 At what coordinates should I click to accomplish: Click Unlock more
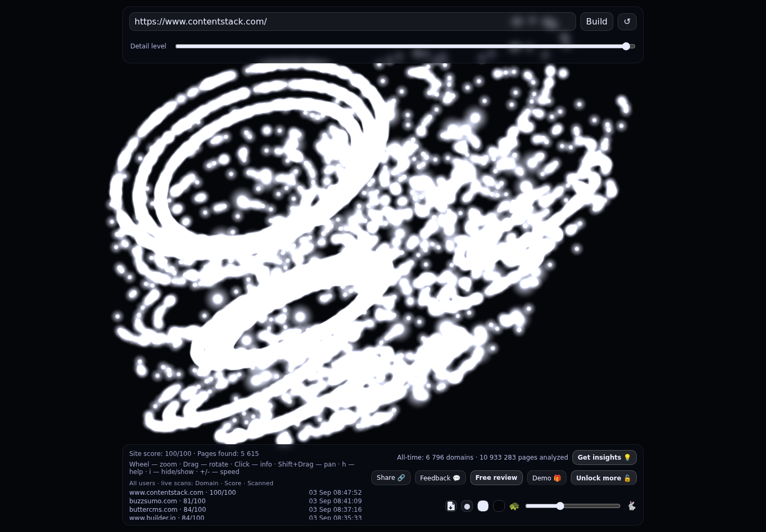coord(604,478)
